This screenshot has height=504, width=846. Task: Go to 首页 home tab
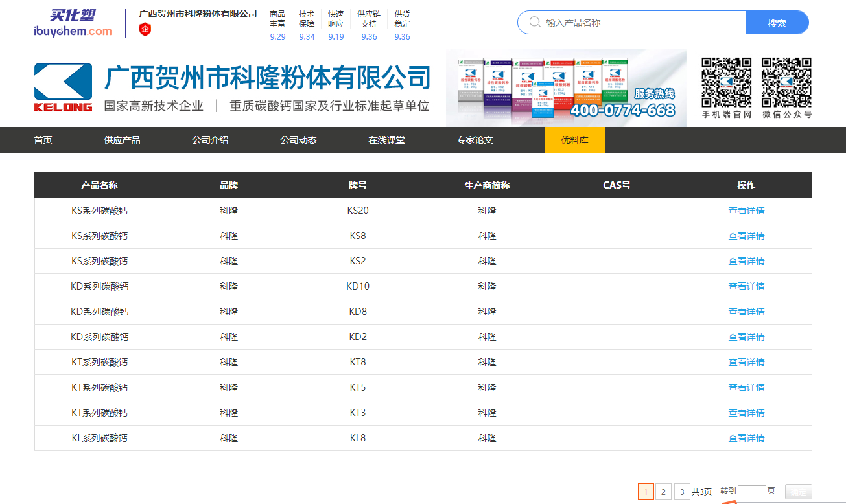(43, 140)
